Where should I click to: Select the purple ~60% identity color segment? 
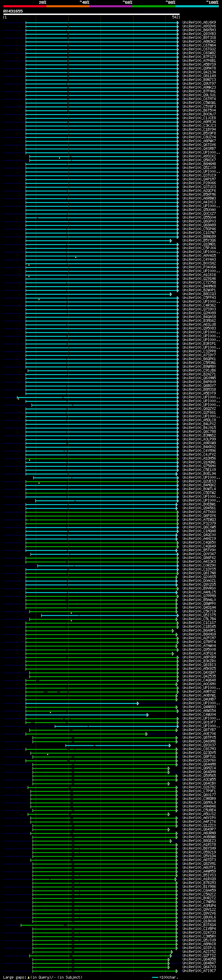click(111, 7)
